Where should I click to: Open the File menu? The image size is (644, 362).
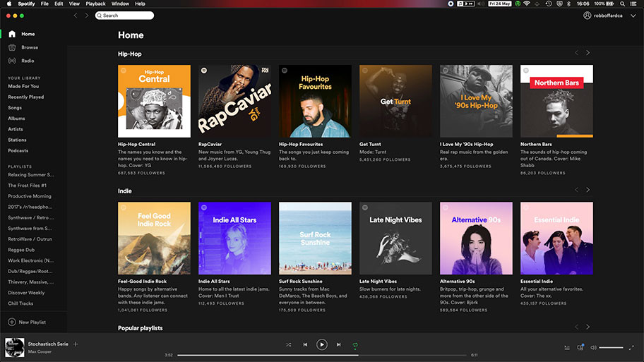point(44,4)
